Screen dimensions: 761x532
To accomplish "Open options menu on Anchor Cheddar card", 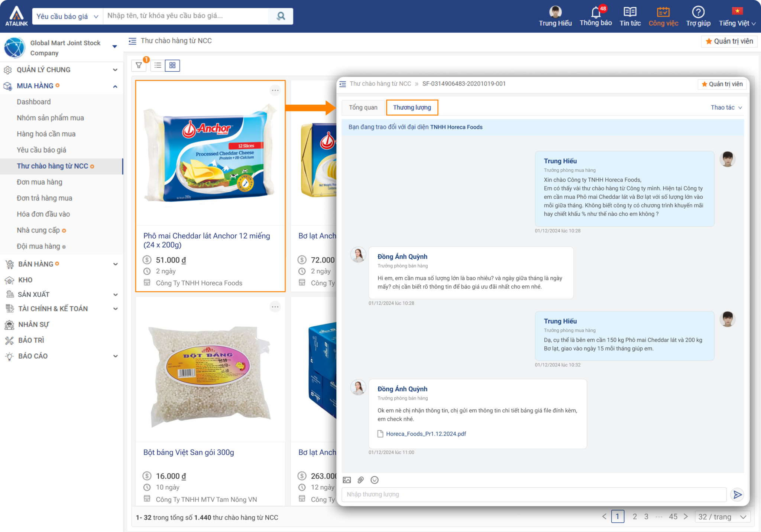I will click(x=275, y=90).
